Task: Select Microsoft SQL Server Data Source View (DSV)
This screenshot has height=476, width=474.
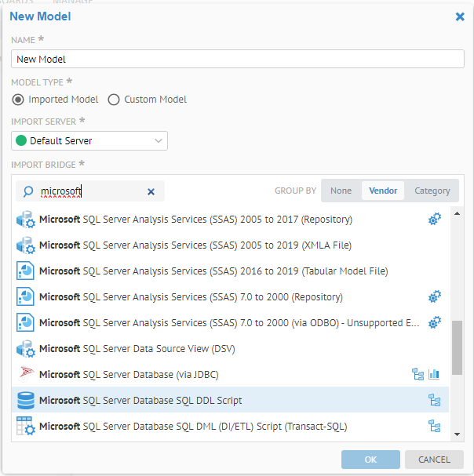Action: [137, 349]
